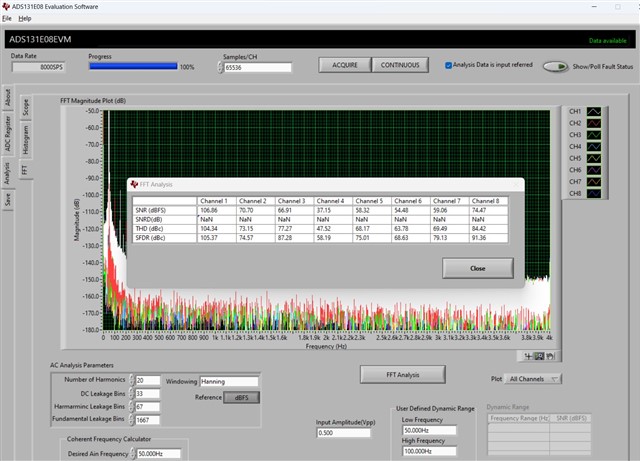Adjust Desired Ain Frequency stepper arrows
This screenshot has height=461, width=640.
coord(133,454)
